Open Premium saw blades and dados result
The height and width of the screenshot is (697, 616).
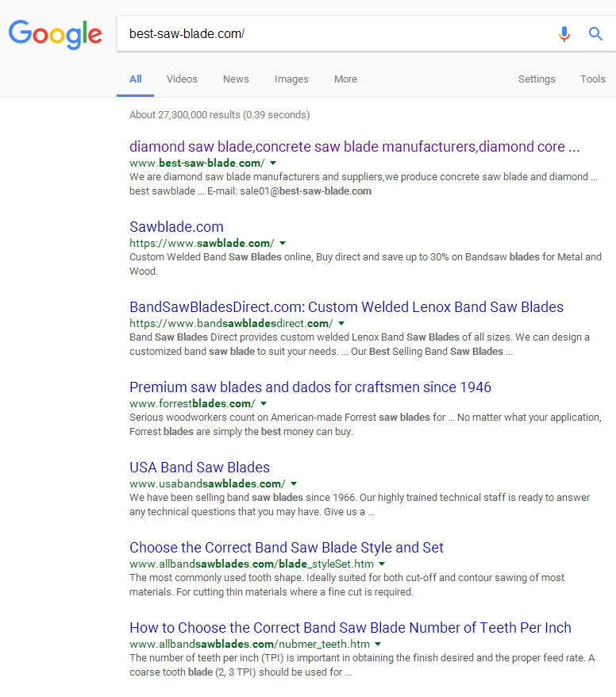click(310, 387)
